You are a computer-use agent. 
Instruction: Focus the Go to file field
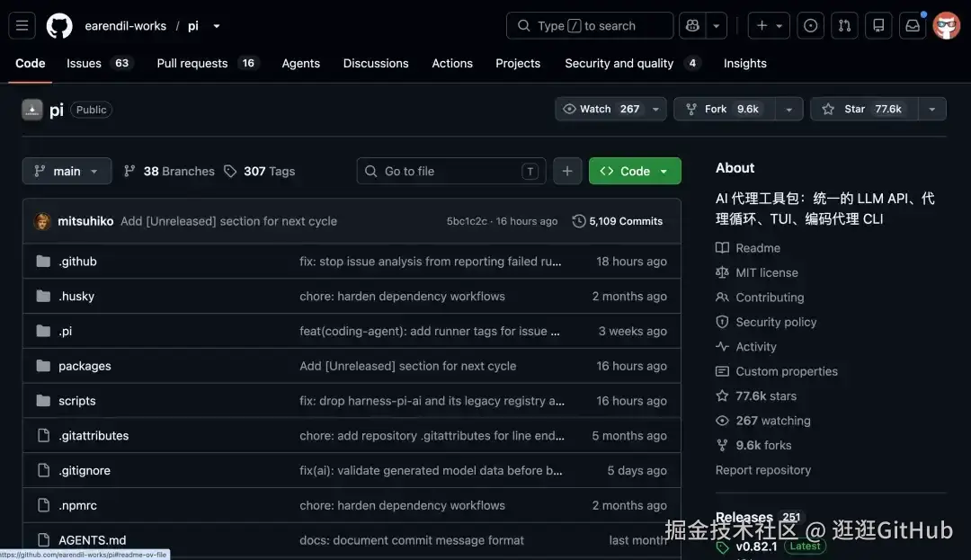(450, 171)
